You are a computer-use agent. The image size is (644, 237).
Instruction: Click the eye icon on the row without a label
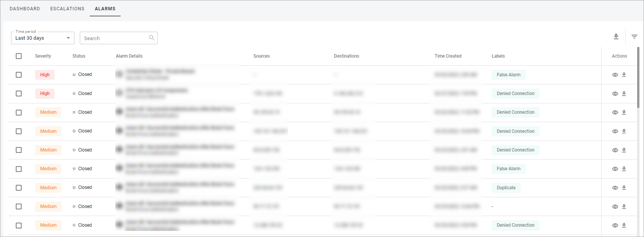[x=615, y=206]
